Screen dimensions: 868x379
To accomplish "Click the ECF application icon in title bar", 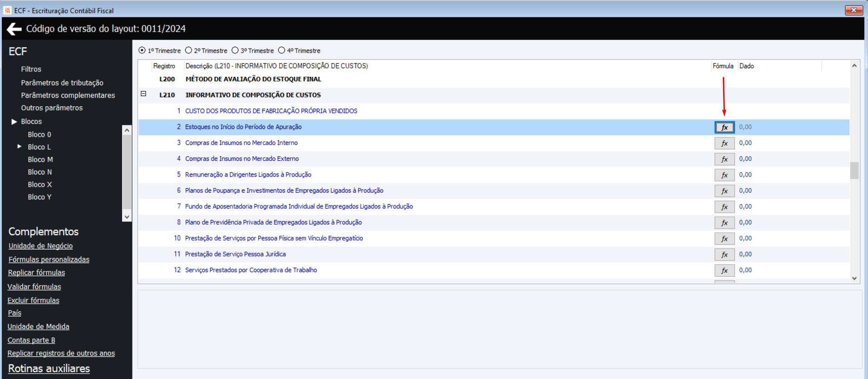I will (x=7, y=10).
